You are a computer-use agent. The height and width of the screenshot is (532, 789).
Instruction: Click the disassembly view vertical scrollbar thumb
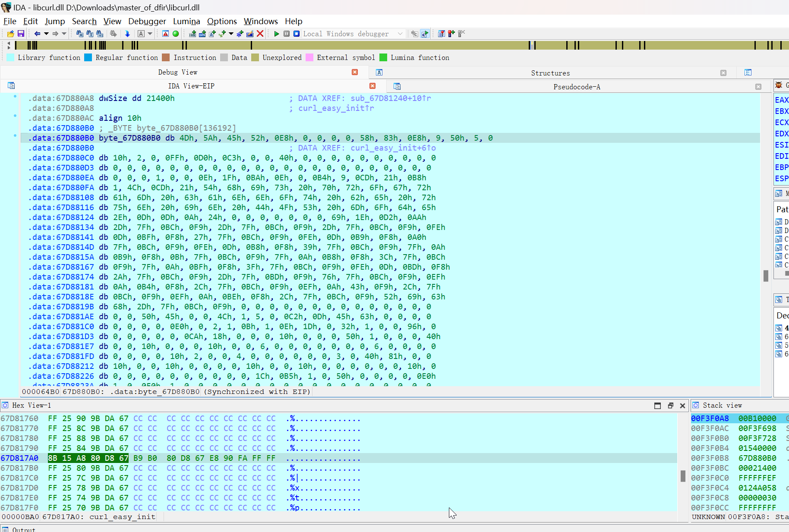[766, 276]
